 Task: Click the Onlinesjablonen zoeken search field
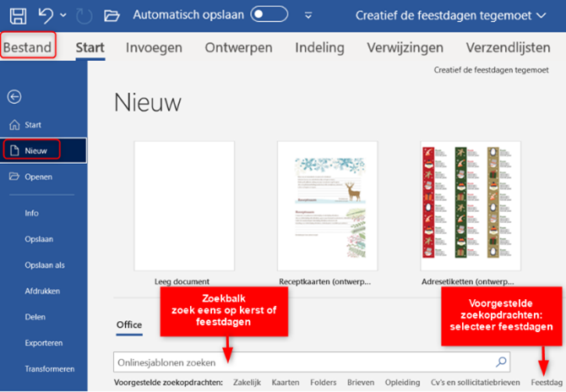coord(312,362)
